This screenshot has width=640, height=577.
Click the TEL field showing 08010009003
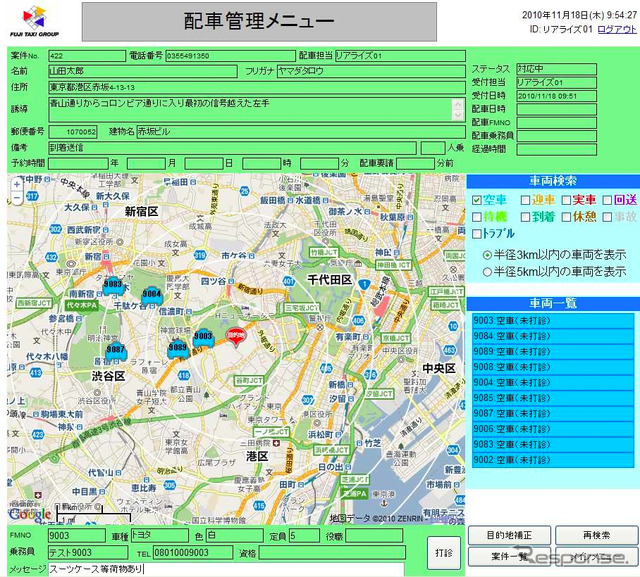pos(193,553)
